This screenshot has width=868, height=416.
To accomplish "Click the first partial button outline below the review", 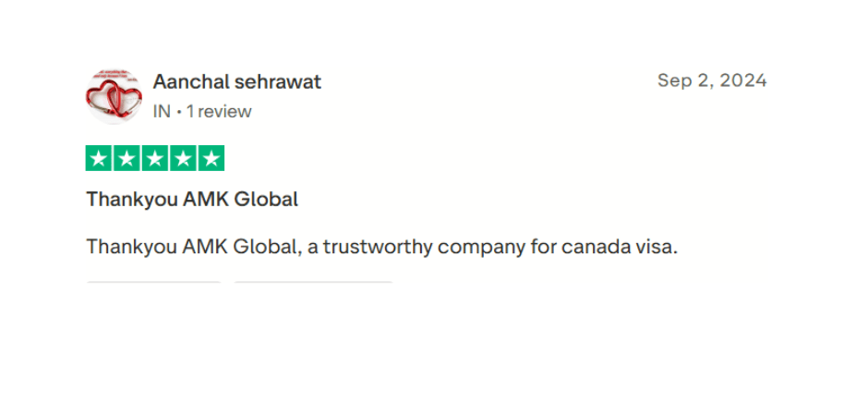I will [153, 282].
